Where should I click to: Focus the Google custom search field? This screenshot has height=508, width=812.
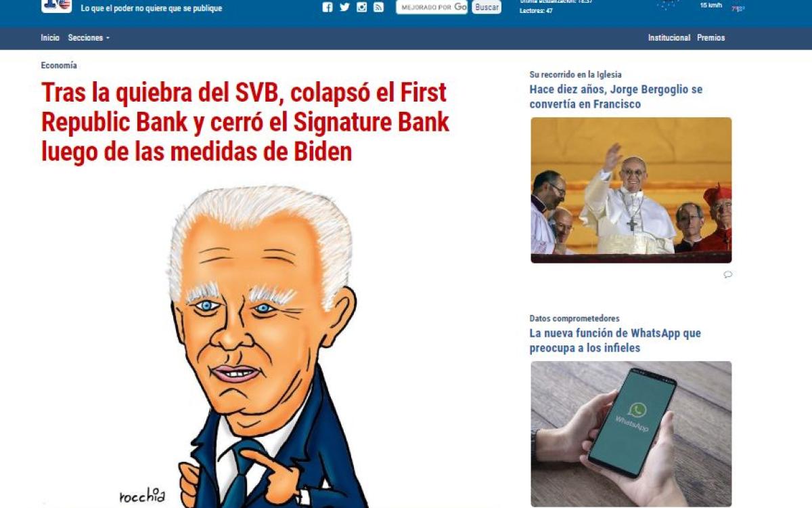432,7
